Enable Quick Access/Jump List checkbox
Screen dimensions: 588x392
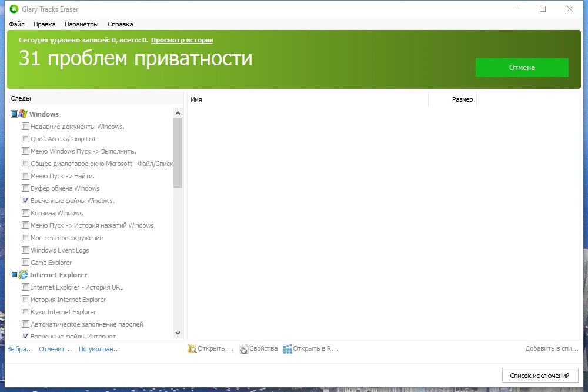(x=25, y=138)
